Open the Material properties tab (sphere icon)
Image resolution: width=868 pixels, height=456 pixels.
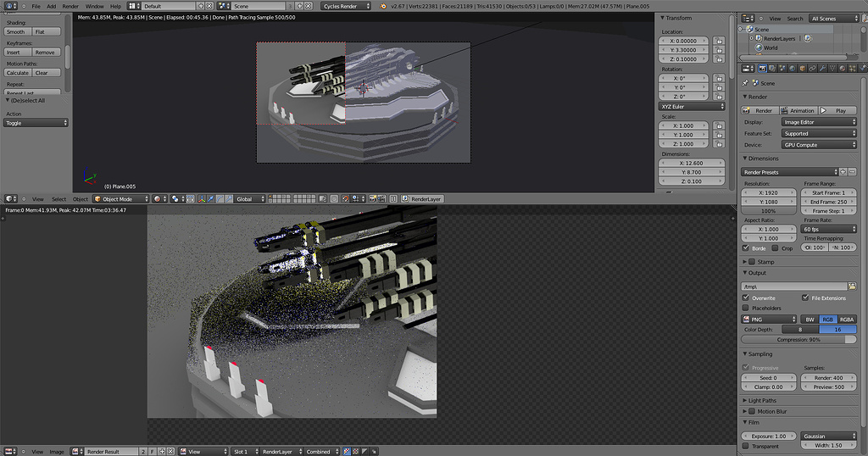coord(843,68)
